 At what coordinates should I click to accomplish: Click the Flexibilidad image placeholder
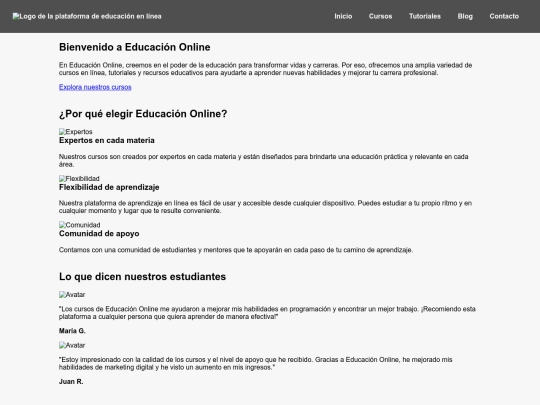(x=79, y=178)
